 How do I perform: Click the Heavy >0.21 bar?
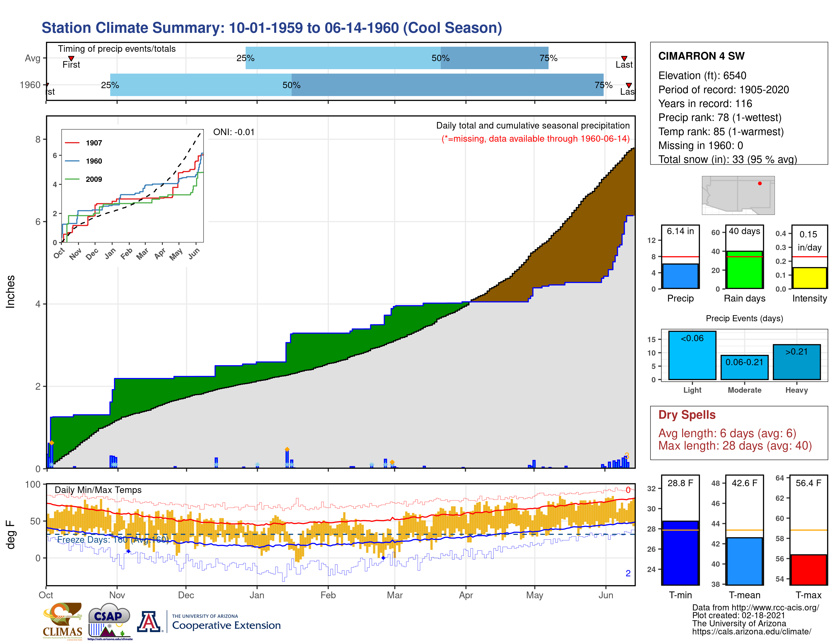pyautogui.click(x=797, y=362)
